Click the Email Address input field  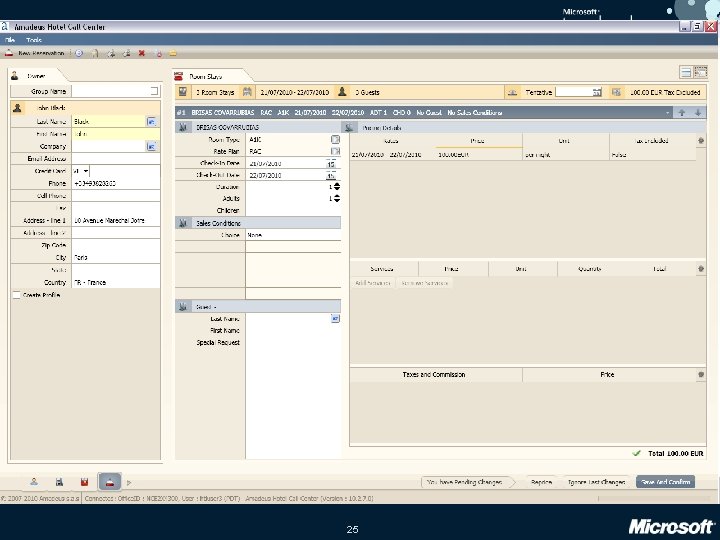click(116, 158)
